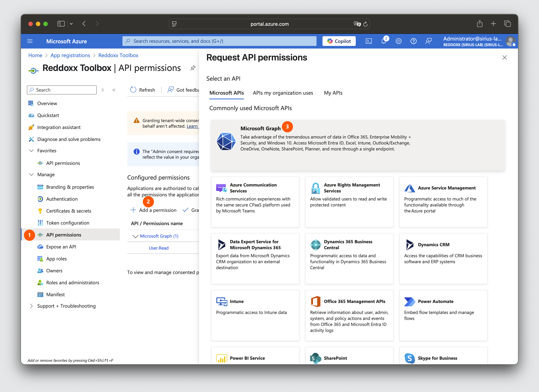
Task: Open Token configuration
Action: coord(68,223)
